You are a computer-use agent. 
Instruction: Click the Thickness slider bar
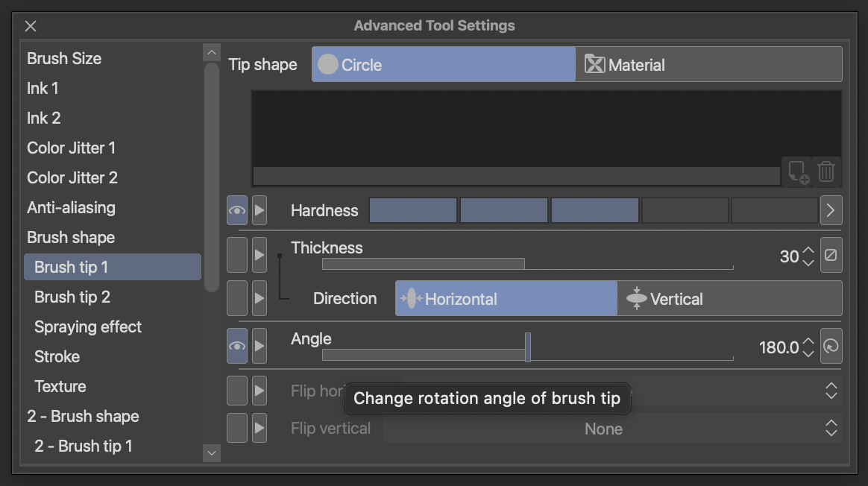point(527,264)
